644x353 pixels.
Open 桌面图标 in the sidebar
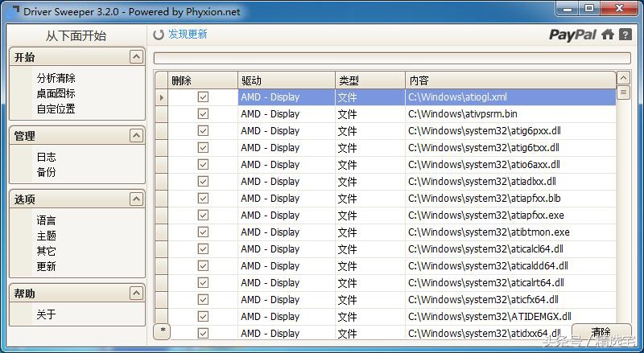pyautogui.click(x=56, y=93)
